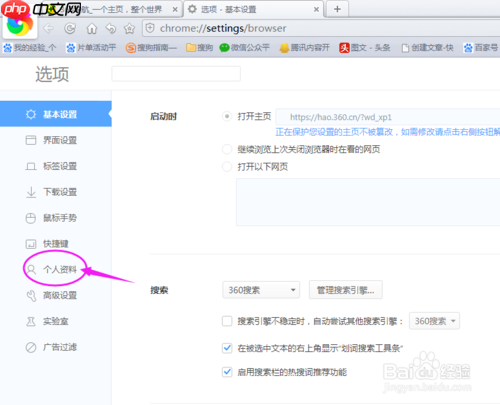
Task: Bookmark the page with the star icon
Action: pyautogui.click(x=129, y=29)
